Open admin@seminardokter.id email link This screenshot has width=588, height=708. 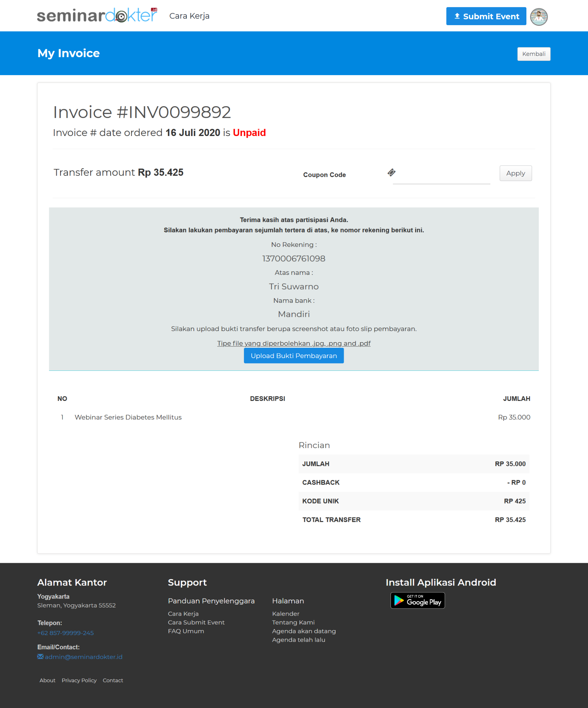click(x=84, y=657)
